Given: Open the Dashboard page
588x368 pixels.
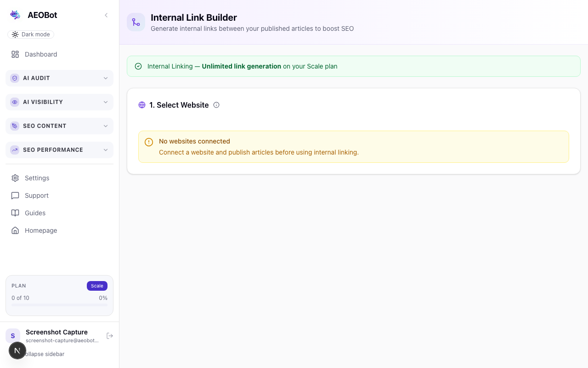Looking at the screenshot, I should pyautogui.click(x=59, y=54).
